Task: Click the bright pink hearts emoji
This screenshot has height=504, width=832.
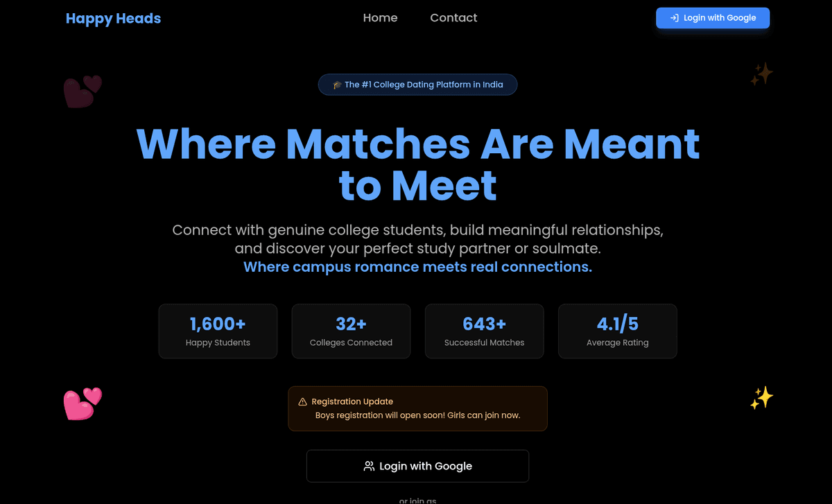Action: tap(83, 403)
